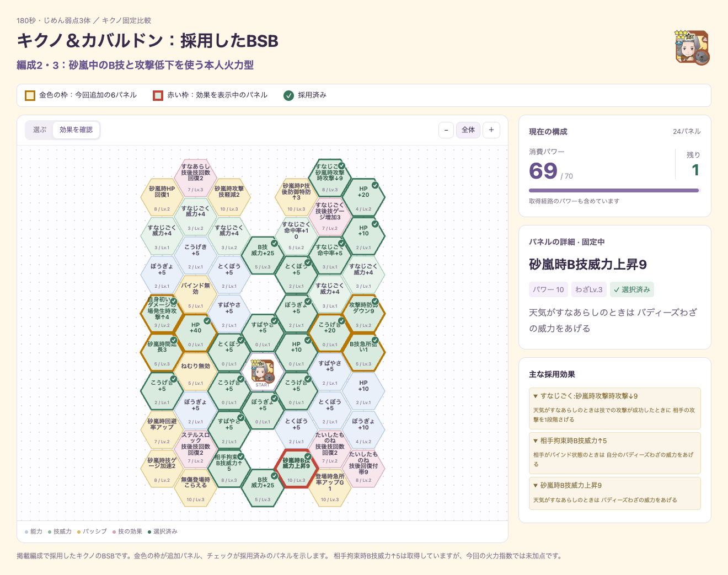The width and height of the screenshot is (728, 575).
Task: Click the 69 / 70 consumed power value
Action: (550, 171)
